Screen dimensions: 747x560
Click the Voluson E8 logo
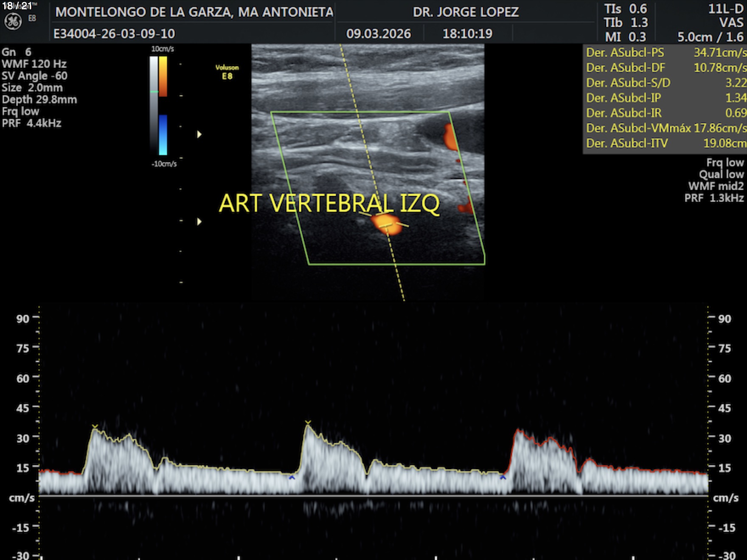point(227,72)
